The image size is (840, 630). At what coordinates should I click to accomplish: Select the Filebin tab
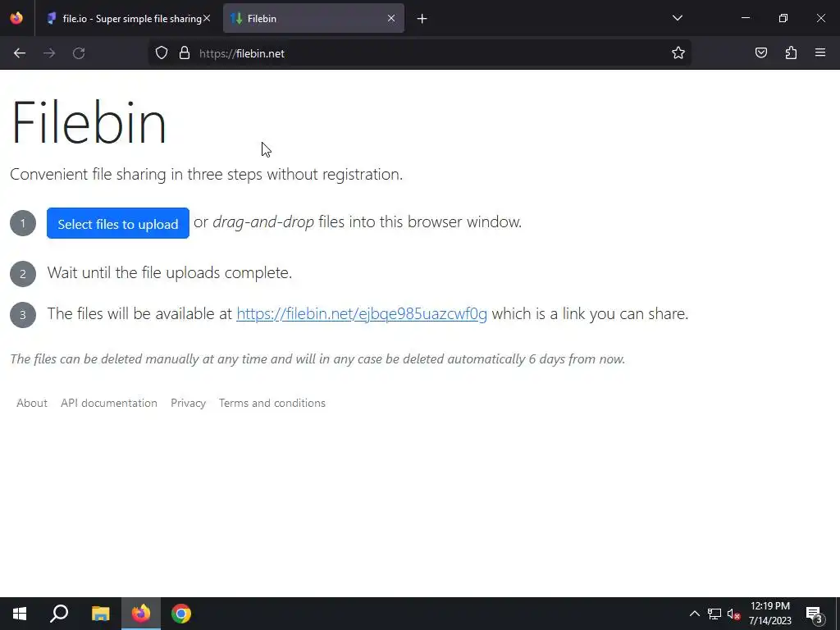(x=313, y=18)
